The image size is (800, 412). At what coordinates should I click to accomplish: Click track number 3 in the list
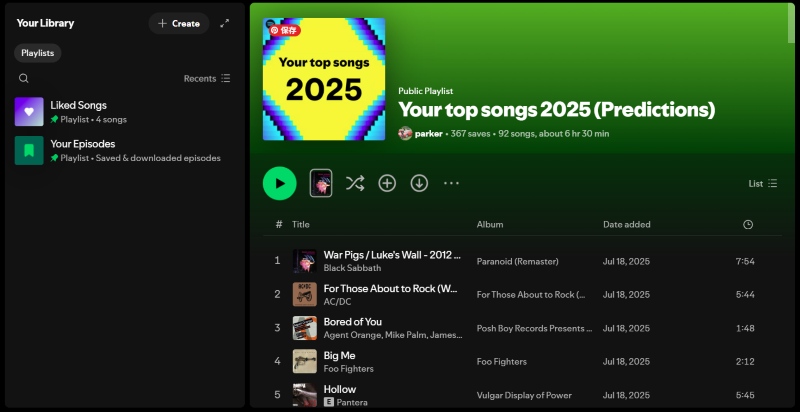pyautogui.click(x=278, y=328)
